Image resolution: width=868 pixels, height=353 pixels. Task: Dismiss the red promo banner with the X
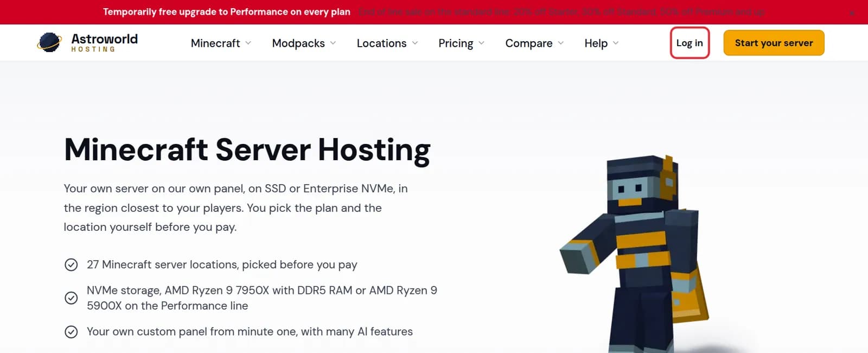point(852,12)
